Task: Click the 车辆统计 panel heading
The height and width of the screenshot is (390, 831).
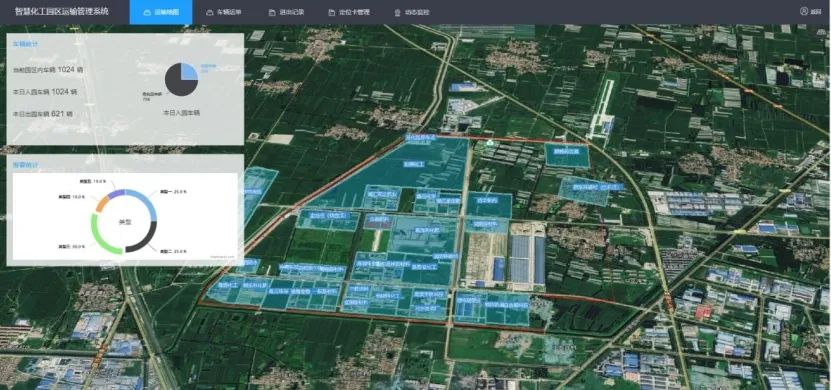Action: [x=24, y=44]
